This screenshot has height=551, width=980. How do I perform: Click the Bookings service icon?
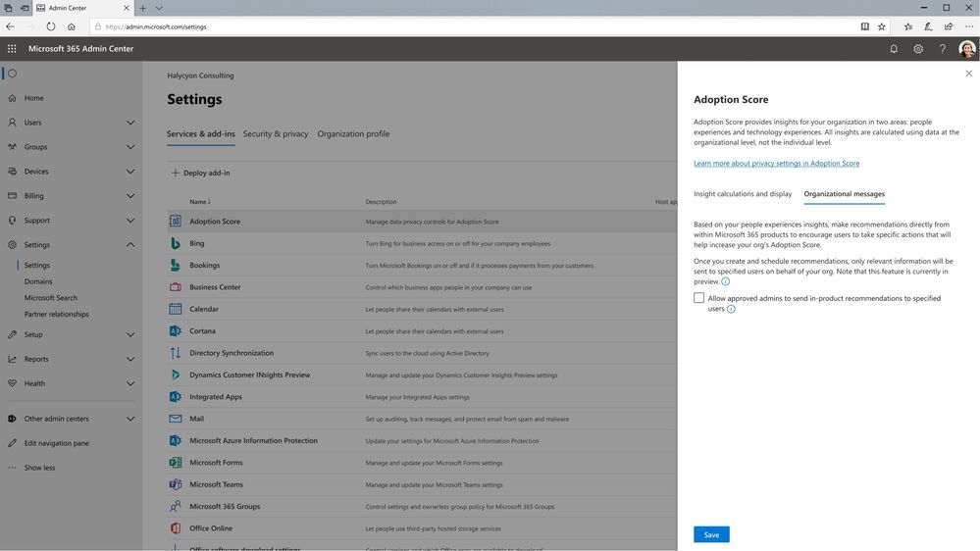tap(176, 265)
